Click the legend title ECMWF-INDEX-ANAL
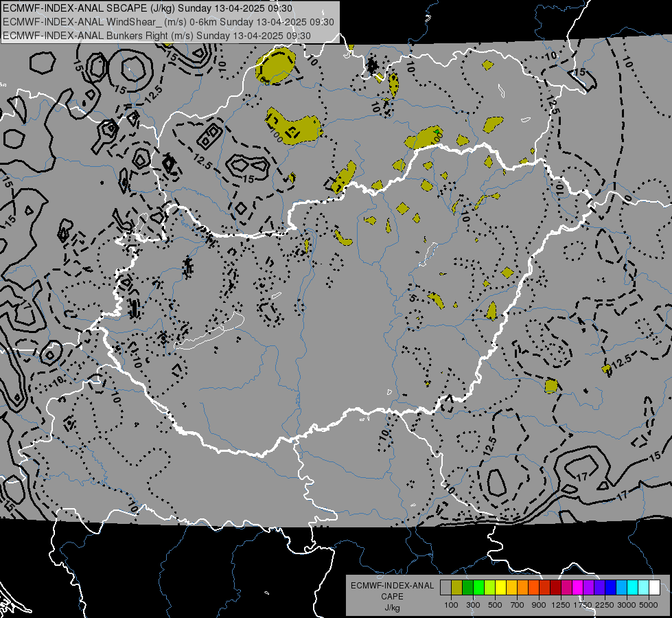Viewport: 672px width, 618px height. [393, 586]
